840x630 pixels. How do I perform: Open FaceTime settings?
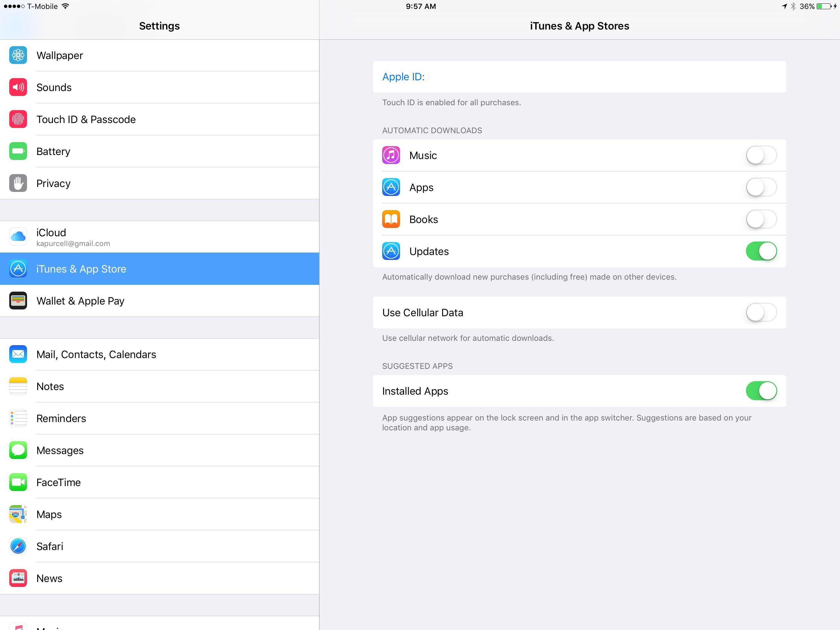click(160, 482)
